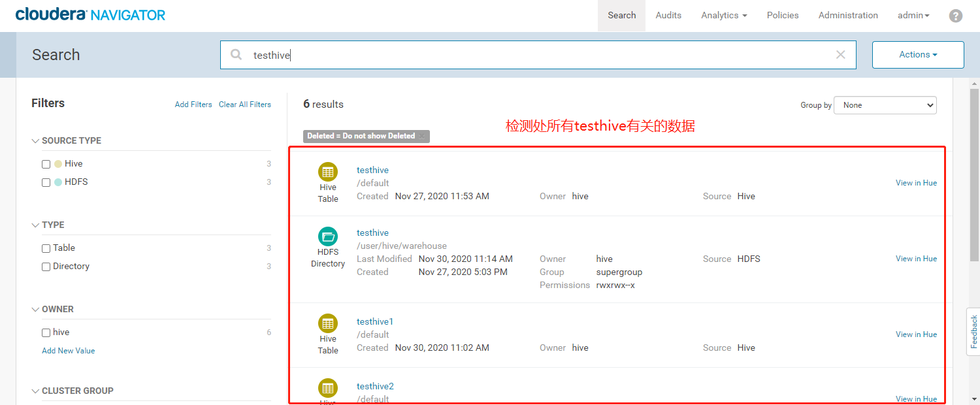View testhive2 in Hue
Image resolution: width=980 pixels, height=405 pixels.
click(x=916, y=399)
